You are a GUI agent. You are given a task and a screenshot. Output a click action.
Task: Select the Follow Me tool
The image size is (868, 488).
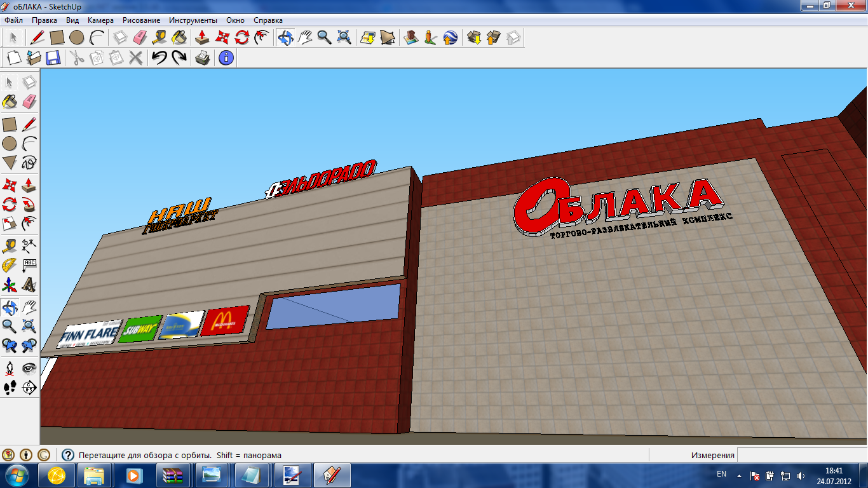tap(29, 204)
